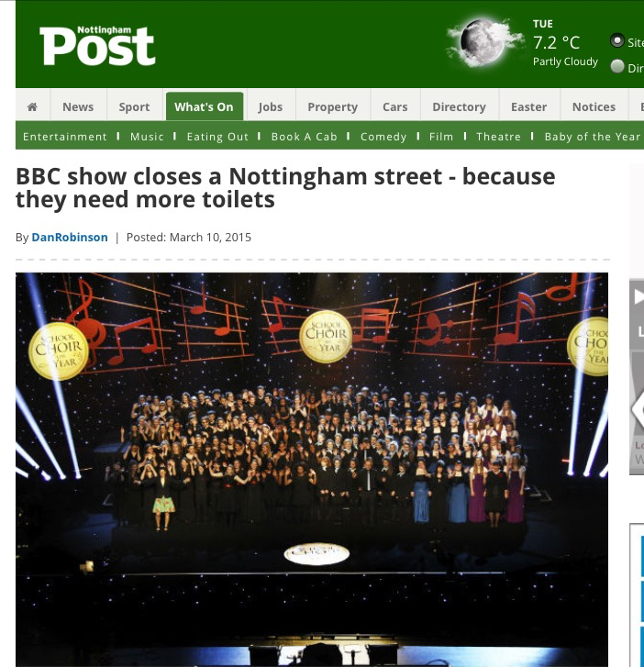Click the Nottingham Post logo
Image resolution: width=644 pixels, height=667 pixels.
pos(97,46)
